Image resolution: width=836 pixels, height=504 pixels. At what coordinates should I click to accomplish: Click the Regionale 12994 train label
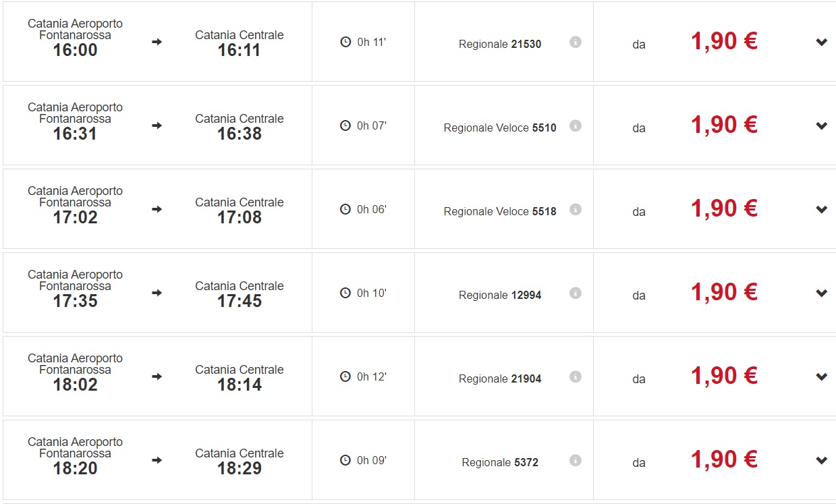pyautogui.click(x=500, y=295)
